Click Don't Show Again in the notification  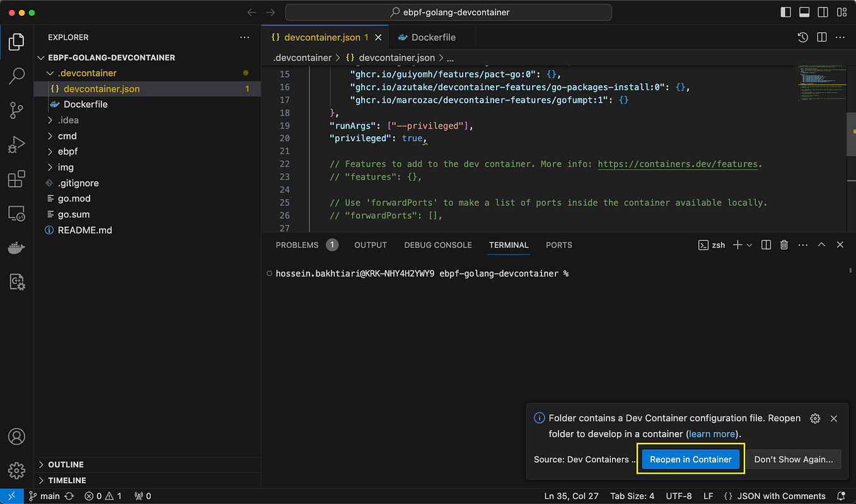[x=794, y=459]
